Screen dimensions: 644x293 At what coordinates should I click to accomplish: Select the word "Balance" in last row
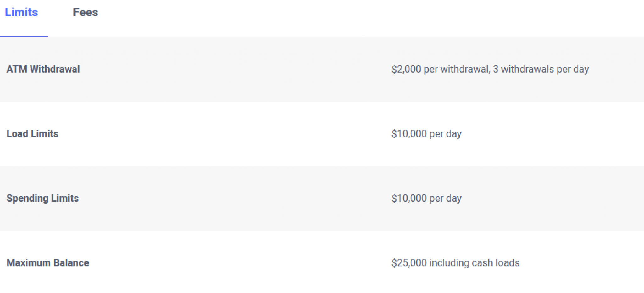[71, 263]
